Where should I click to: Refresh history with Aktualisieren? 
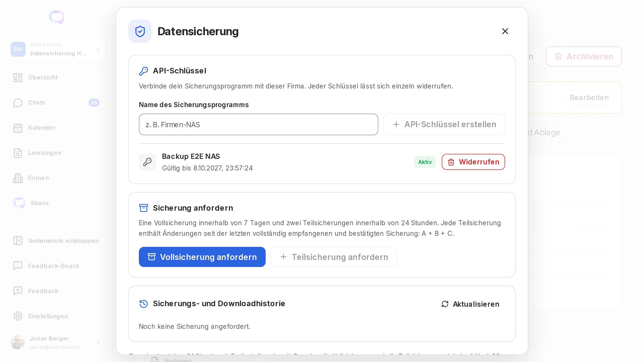point(470,304)
